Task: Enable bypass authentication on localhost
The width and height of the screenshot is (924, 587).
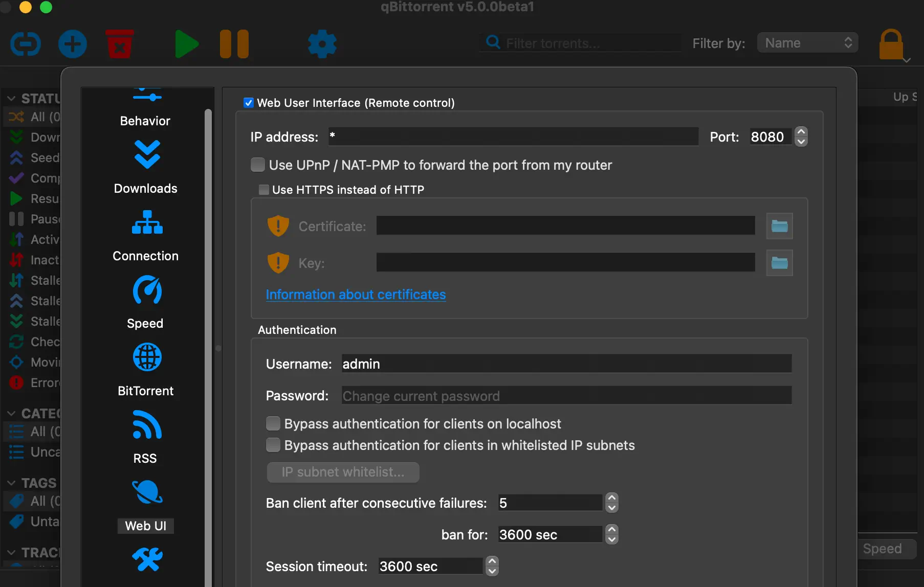Action: click(x=273, y=423)
